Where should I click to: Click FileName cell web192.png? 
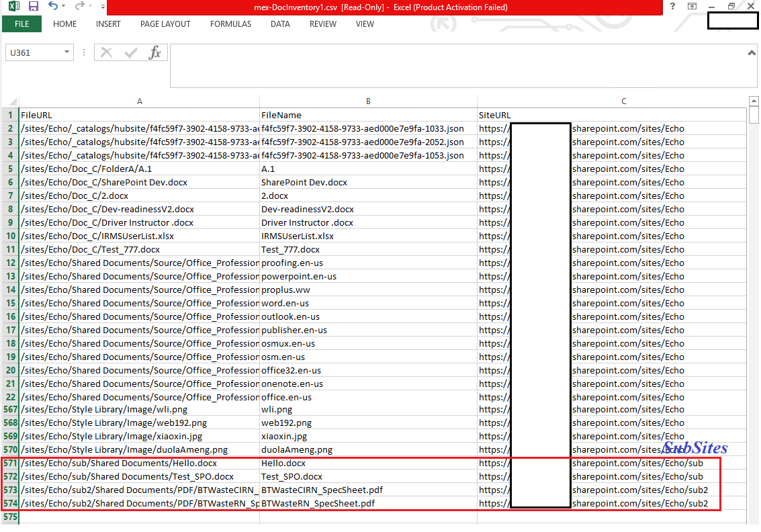[368, 423]
